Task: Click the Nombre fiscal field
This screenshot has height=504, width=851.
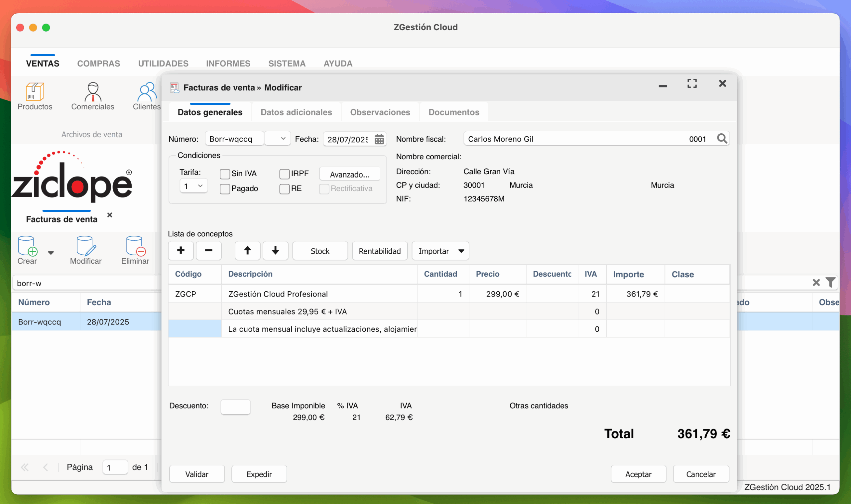Action: click(x=596, y=139)
